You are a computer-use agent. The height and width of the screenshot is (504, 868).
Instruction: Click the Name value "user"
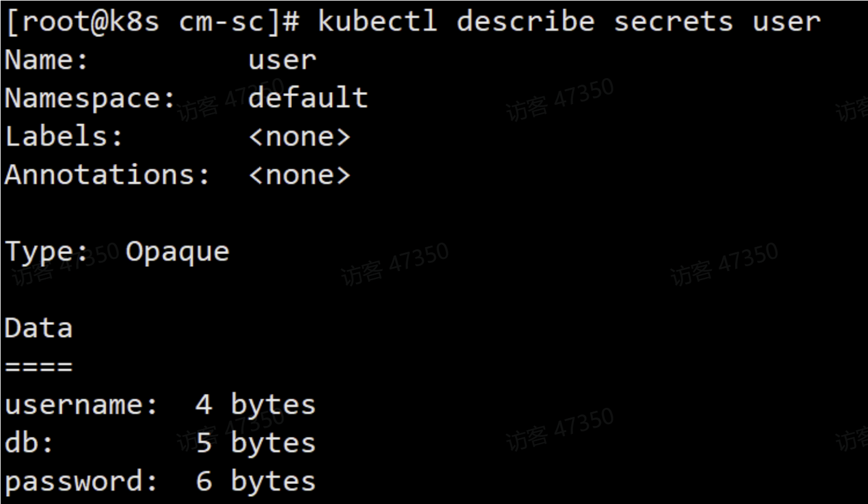click(282, 61)
